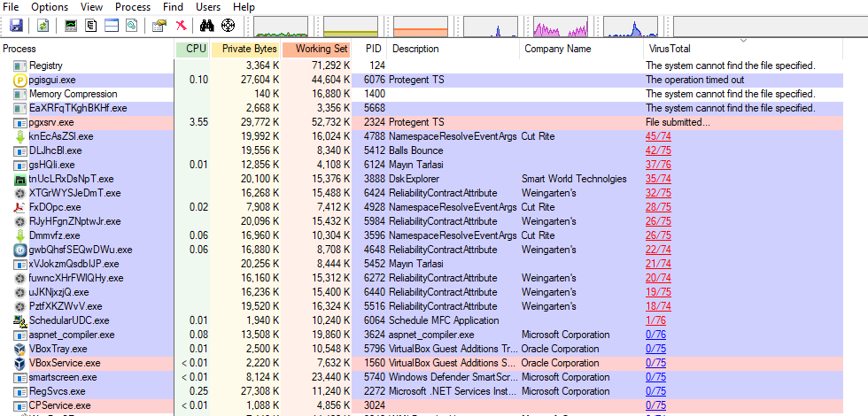Open the Find menu
The width and height of the screenshot is (868, 416).
click(x=174, y=7)
